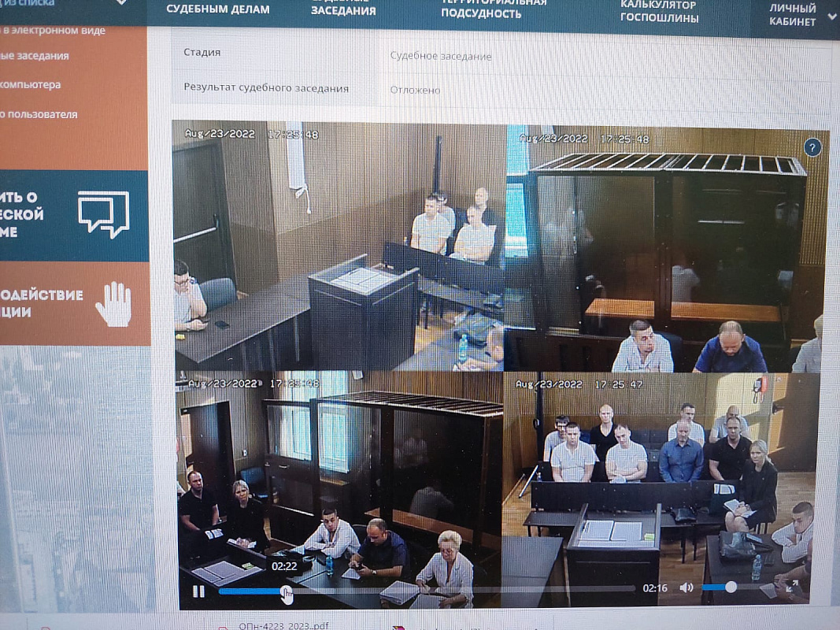Image resolution: width=840 pixels, height=630 pixels.
Task: Seek along the video progress bar
Action: 425,589
